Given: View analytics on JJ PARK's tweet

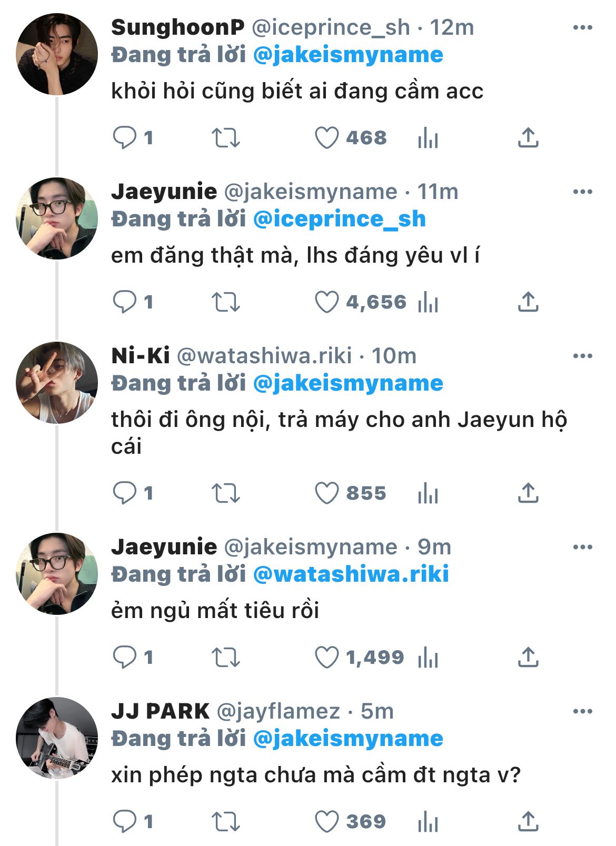Looking at the screenshot, I should pyautogui.click(x=428, y=822).
